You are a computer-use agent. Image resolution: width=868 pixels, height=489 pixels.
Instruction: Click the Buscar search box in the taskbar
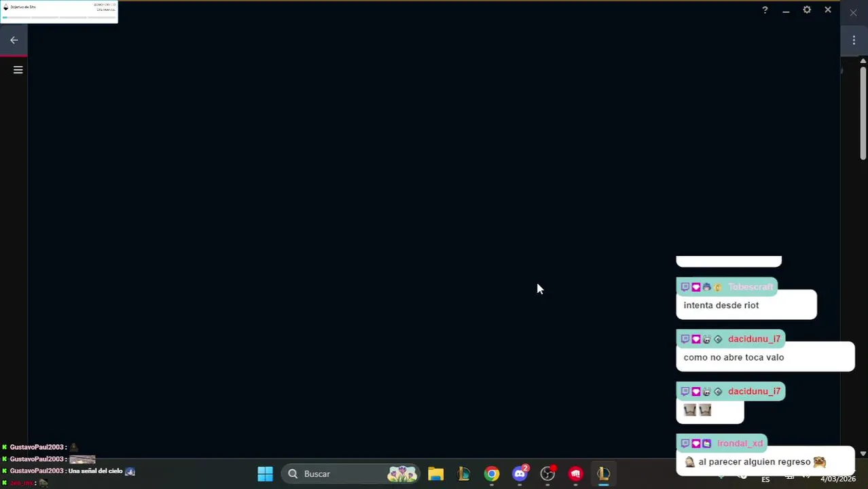pyautogui.click(x=350, y=474)
